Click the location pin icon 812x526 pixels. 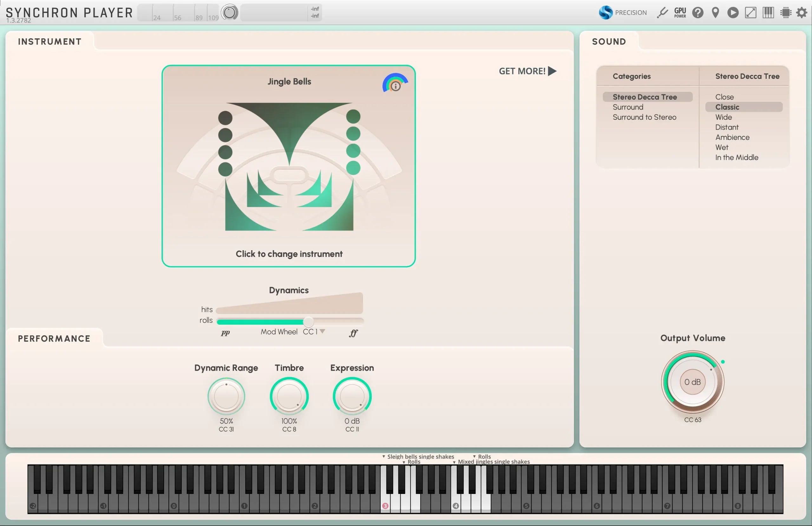tap(716, 13)
